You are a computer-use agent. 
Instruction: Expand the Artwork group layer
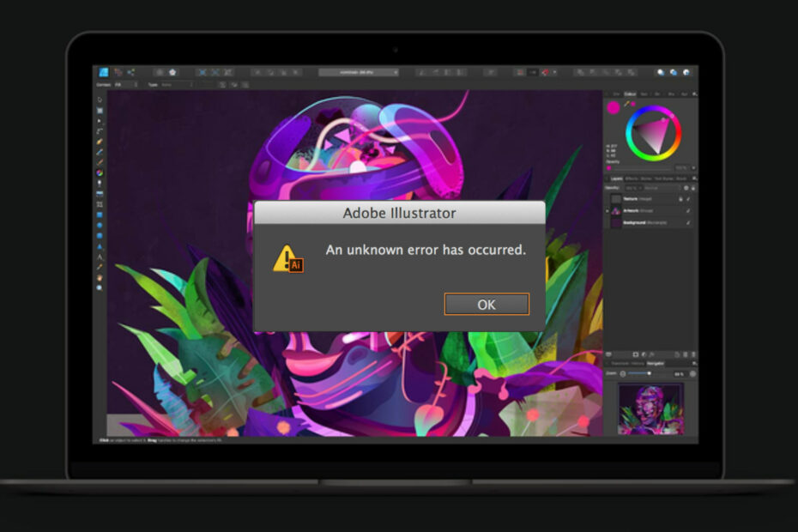point(608,211)
